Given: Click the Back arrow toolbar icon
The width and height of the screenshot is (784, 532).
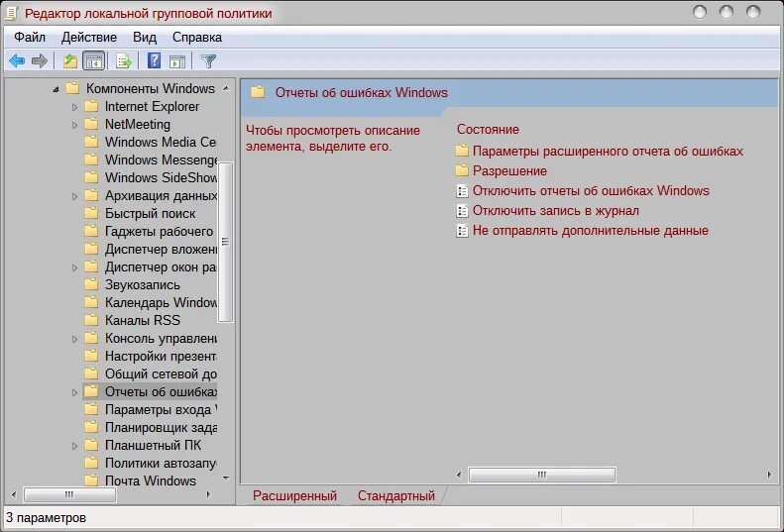Looking at the screenshot, I should pos(17,61).
